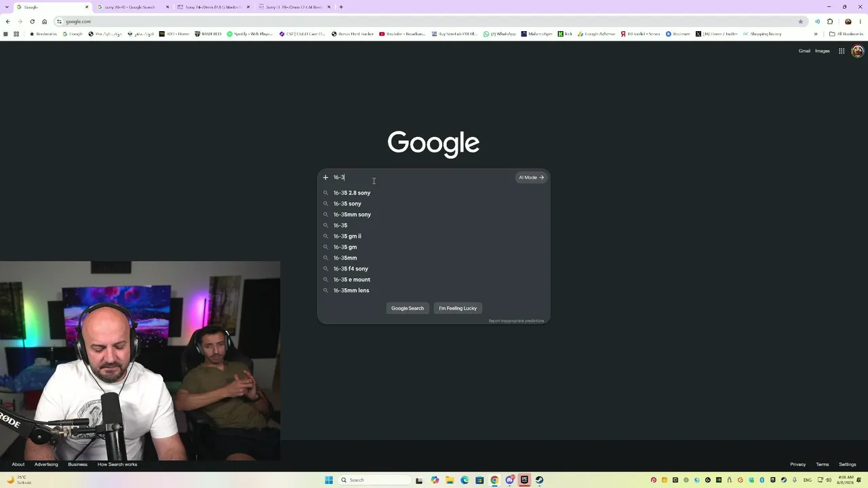Click the browser back arrow

pos(7,22)
